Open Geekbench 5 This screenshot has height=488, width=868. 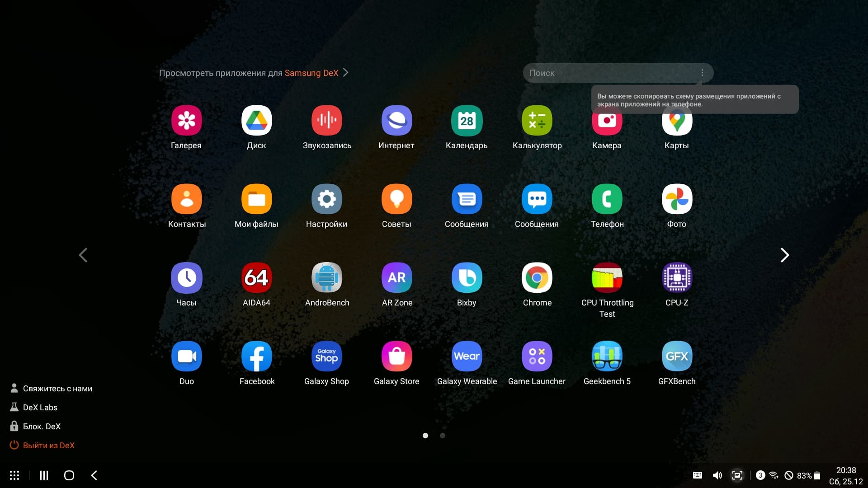[x=607, y=357]
